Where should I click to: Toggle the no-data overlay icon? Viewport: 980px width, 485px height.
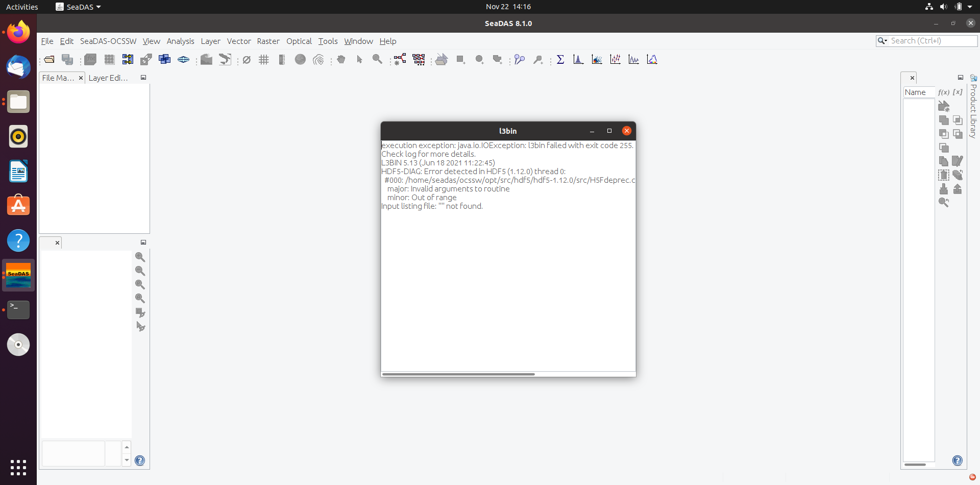[x=247, y=59]
